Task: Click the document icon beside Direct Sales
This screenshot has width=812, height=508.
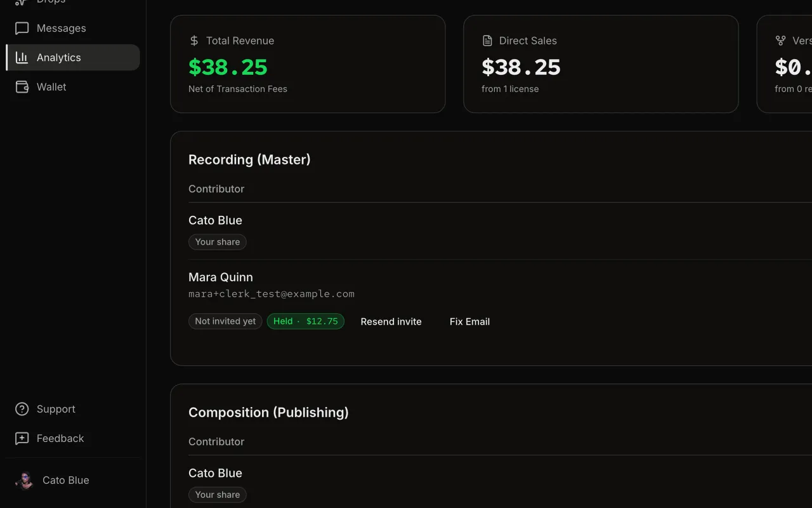Action: [x=487, y=41]
